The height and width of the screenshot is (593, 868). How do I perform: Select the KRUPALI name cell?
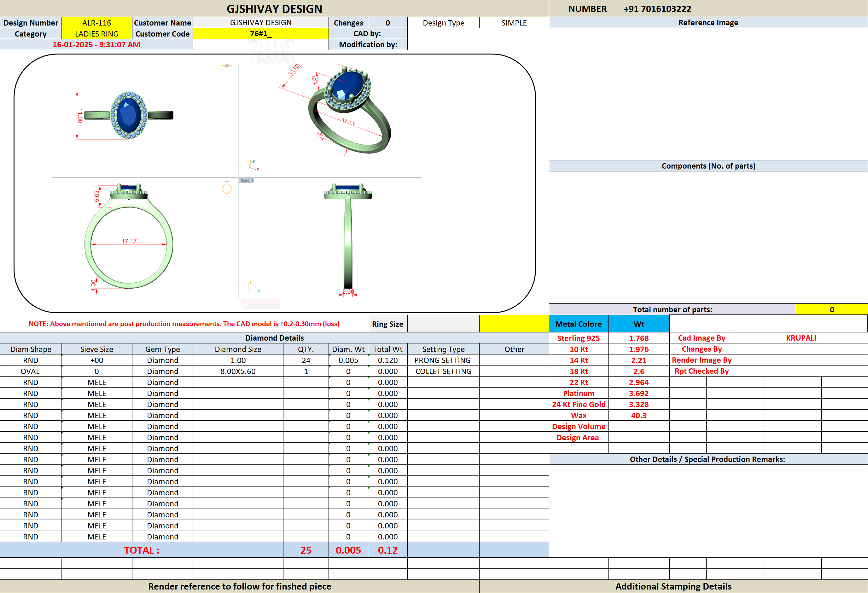(x=801, y=338)
